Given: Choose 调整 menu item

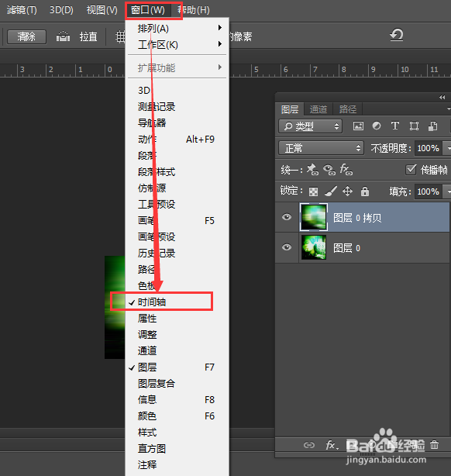Looking at the screenshot, I should (x=177, y=335).
